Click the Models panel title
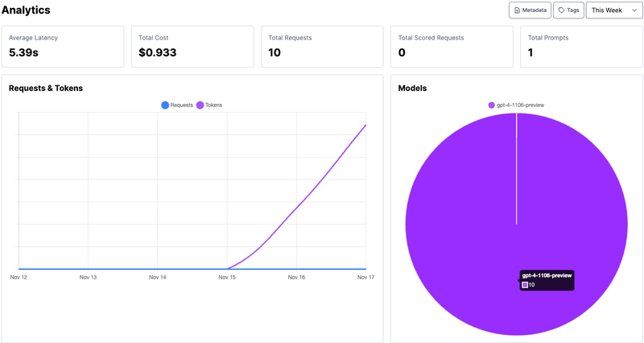The width and height of the screenshot is (644, 343). [412, 89]
